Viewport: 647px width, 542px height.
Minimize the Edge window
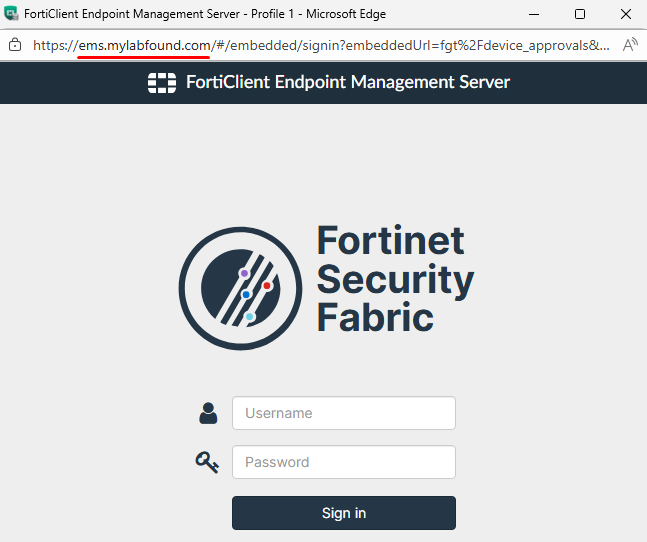pyautogui.click(x=534, y=14)
